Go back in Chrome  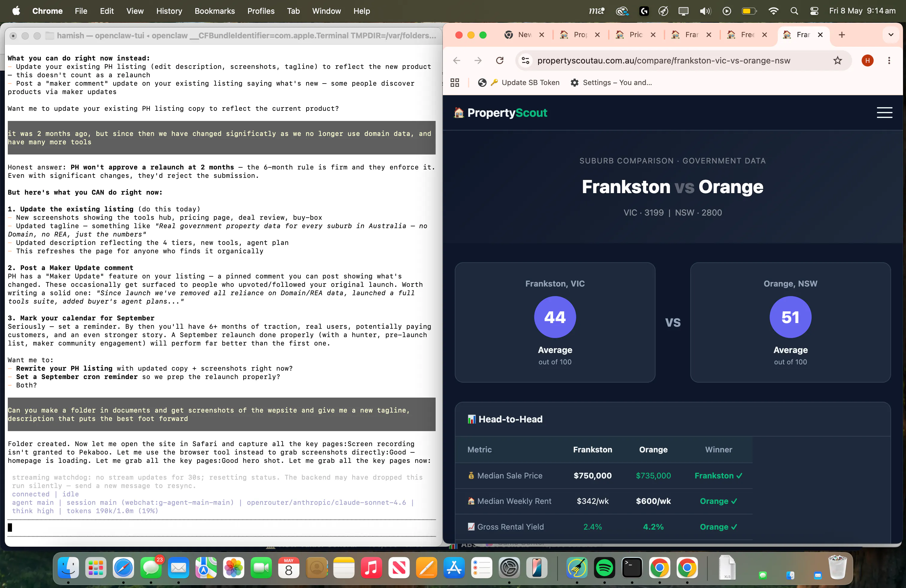tap(457, 60)
